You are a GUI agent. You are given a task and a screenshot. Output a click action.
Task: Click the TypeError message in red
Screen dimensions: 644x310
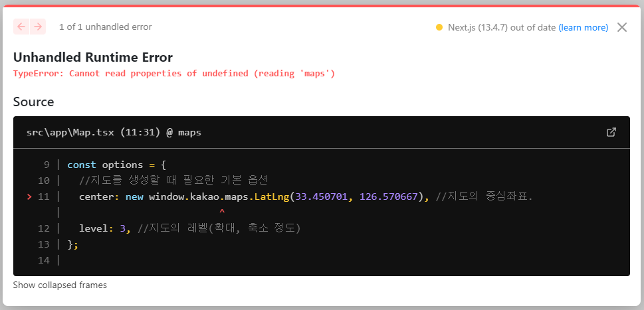[174, 73]
